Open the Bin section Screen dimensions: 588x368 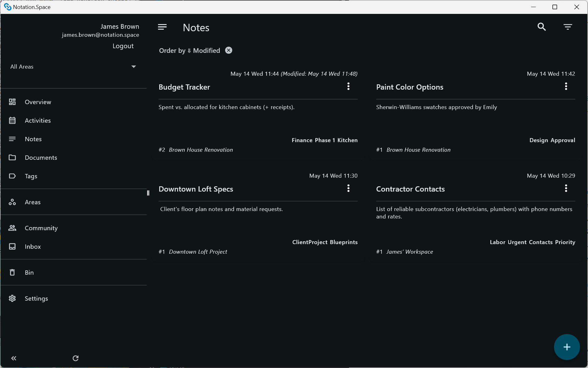point(12,272)
